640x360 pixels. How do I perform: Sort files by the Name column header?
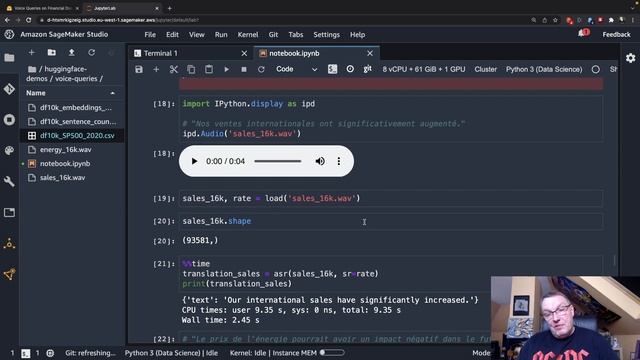click(71, 93)
